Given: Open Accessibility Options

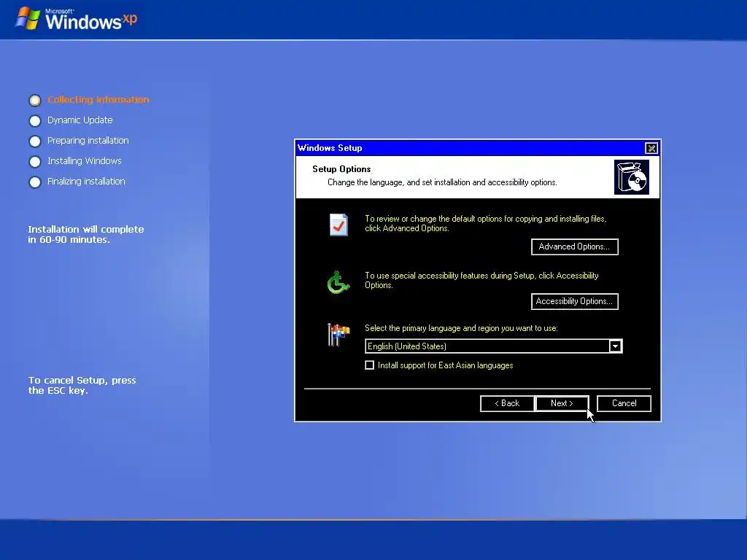Looking at the screenshot, I should click(575, 301).
